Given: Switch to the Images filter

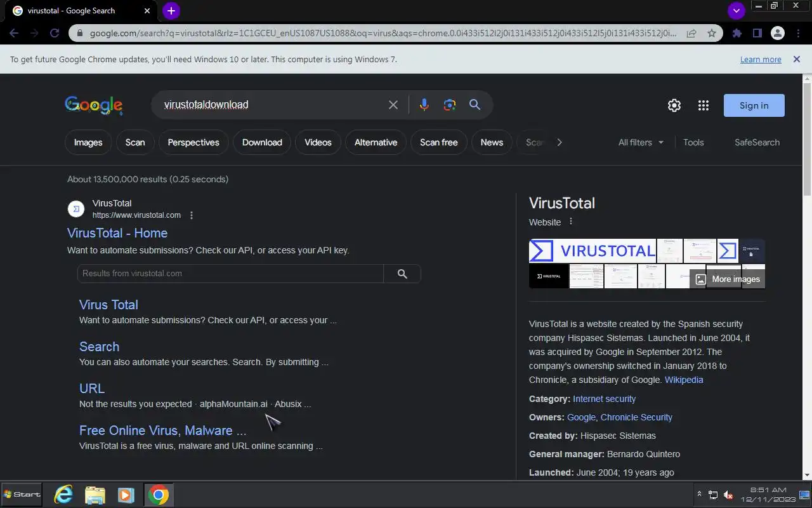Looking at the screenshot, I should 88,142.
